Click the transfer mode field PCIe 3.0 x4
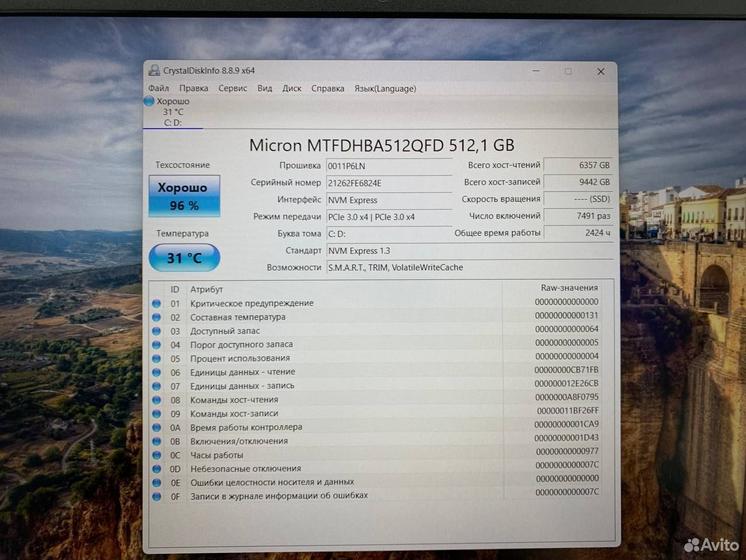 pos(389,217)
